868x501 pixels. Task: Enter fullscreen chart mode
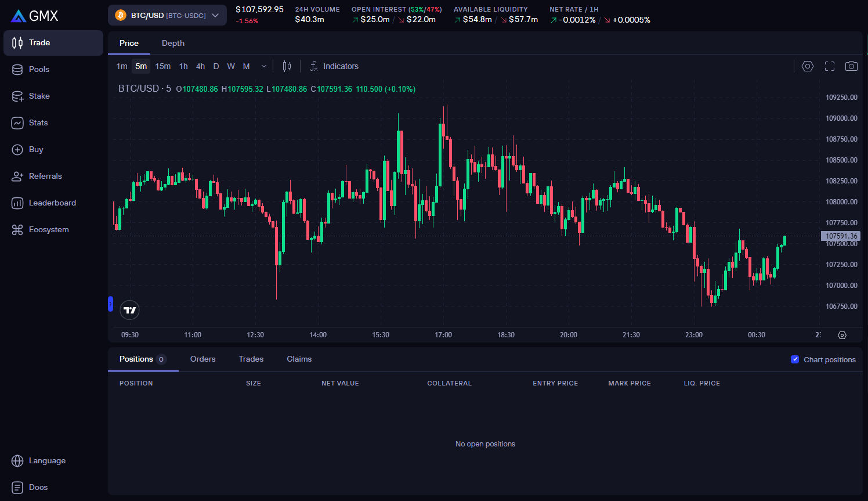[x=829, y=66]
